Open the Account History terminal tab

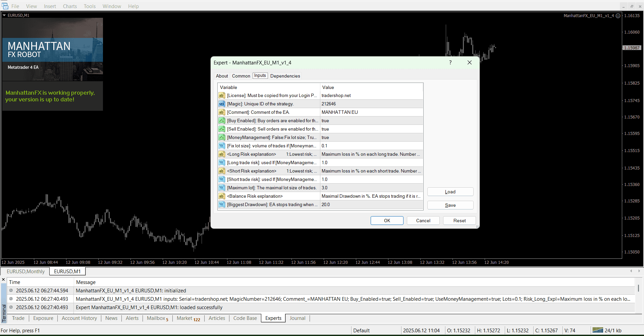(79, 318)
